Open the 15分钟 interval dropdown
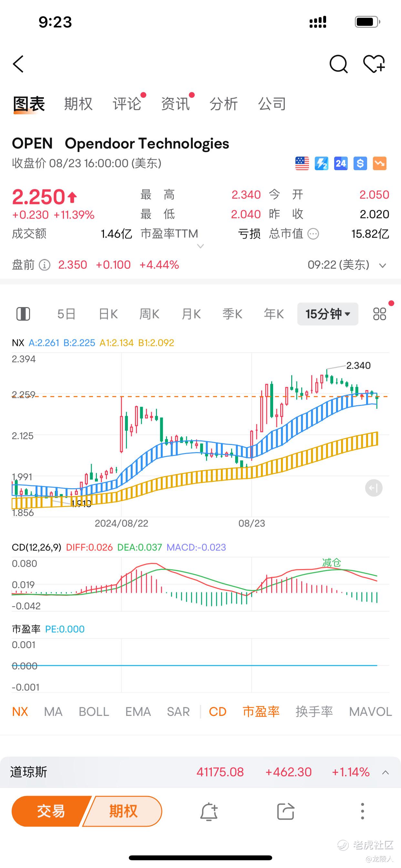The width and height of the screenshot is (401, 868). pos(327,314)
